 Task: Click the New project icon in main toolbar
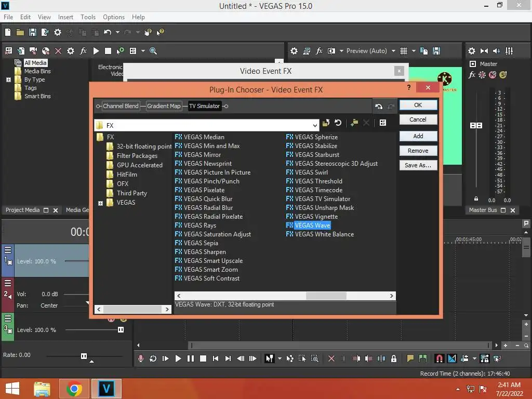8,32
